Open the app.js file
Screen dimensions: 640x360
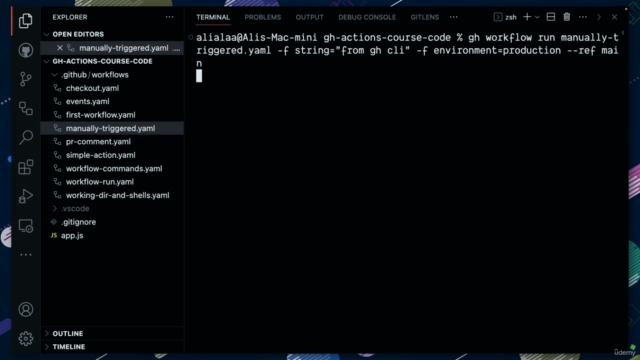(72, 236)
